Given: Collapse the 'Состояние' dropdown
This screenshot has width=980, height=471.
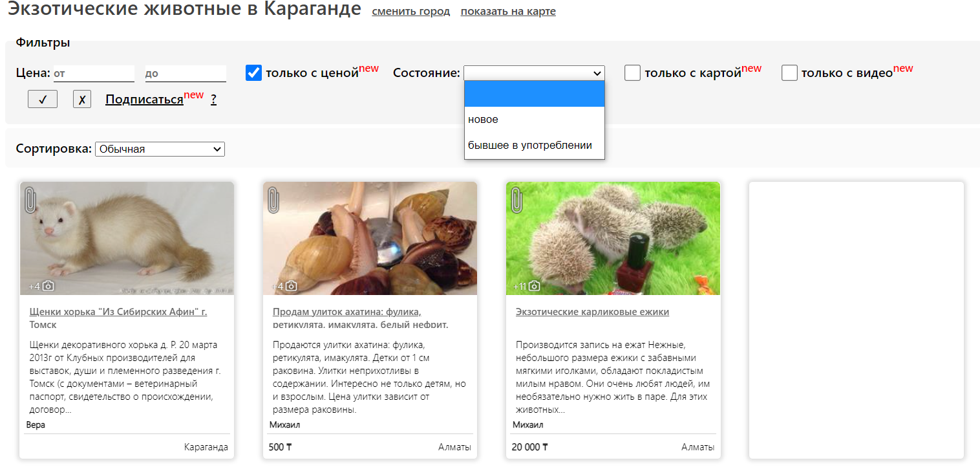Looking at the screenshot, I should [x=534, y=73].
